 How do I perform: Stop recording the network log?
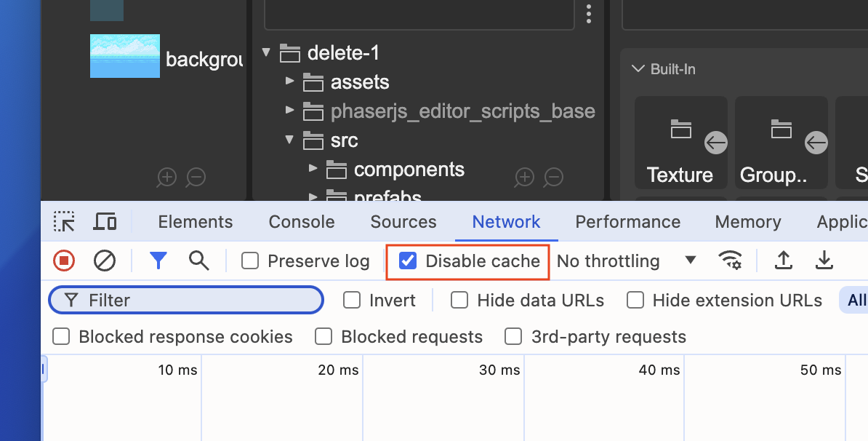click(x=63, y=261)
